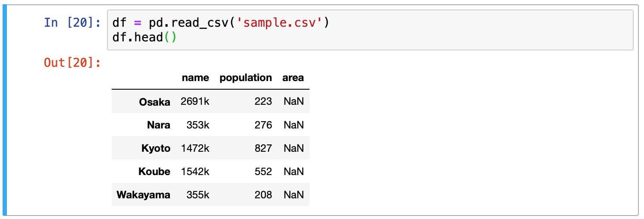Click the 2691k value in Osaka row
This screenshot has width=644, height=219.
tap(195, 102)
